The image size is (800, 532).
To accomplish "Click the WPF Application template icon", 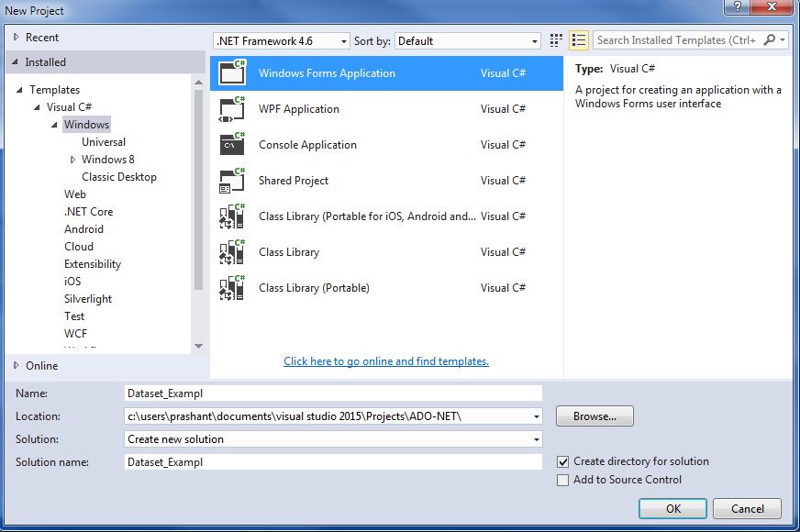I will click(x=233, y=108).
